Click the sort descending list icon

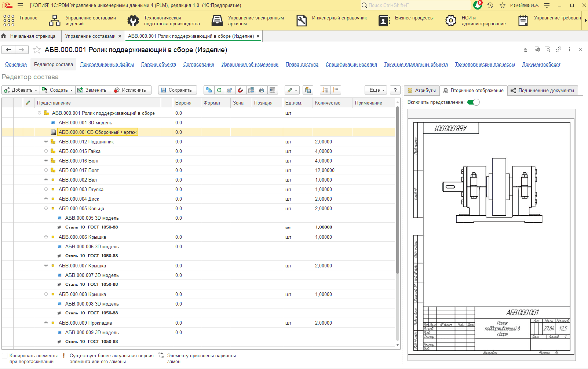[x=336, y=90]
